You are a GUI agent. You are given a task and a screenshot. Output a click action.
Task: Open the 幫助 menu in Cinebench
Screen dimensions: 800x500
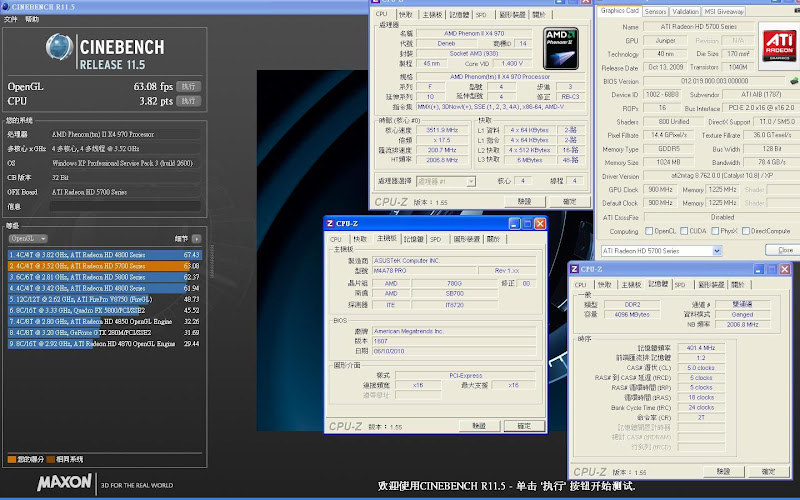[32, 19]
